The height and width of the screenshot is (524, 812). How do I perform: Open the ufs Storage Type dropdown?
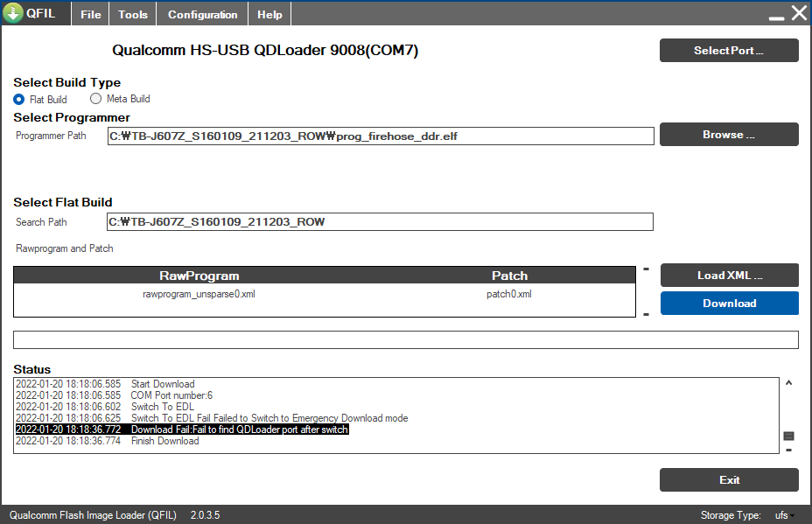pyautogui.click(x=785, y=515)
